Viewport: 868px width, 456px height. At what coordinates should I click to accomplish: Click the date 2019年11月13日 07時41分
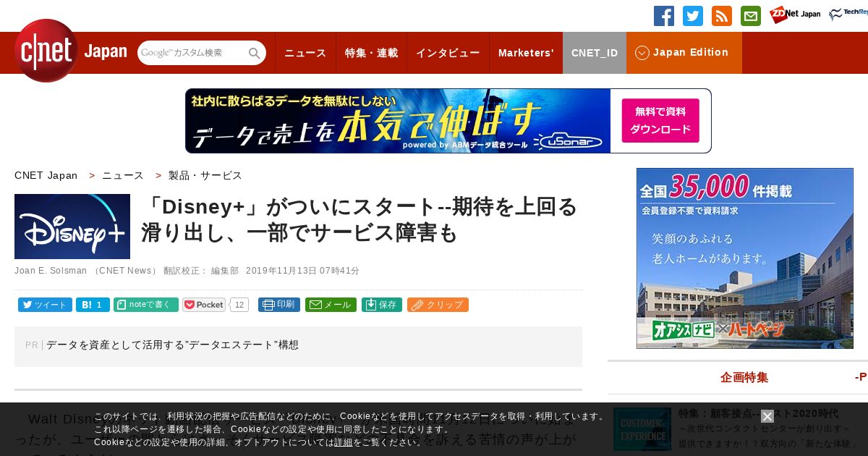302,271
